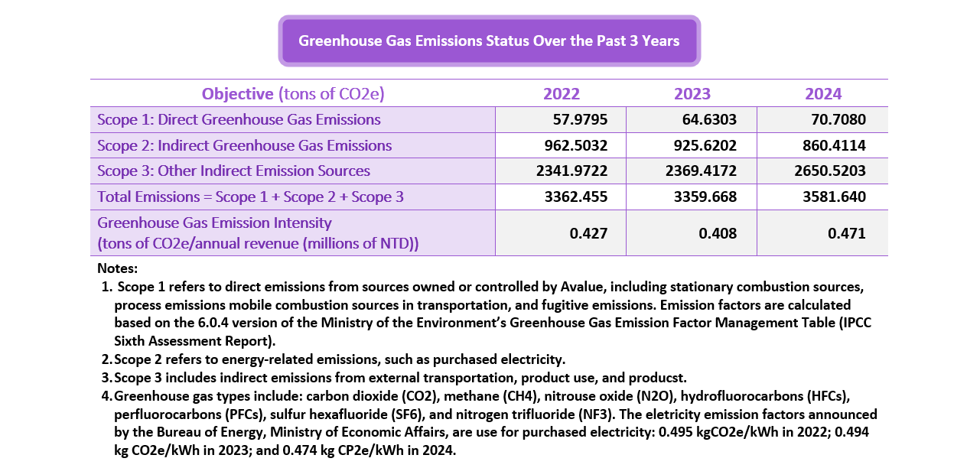Viewport: 980px width, 468px height.
Task: Click the 2022 column header
Action: tap(562, 94)
